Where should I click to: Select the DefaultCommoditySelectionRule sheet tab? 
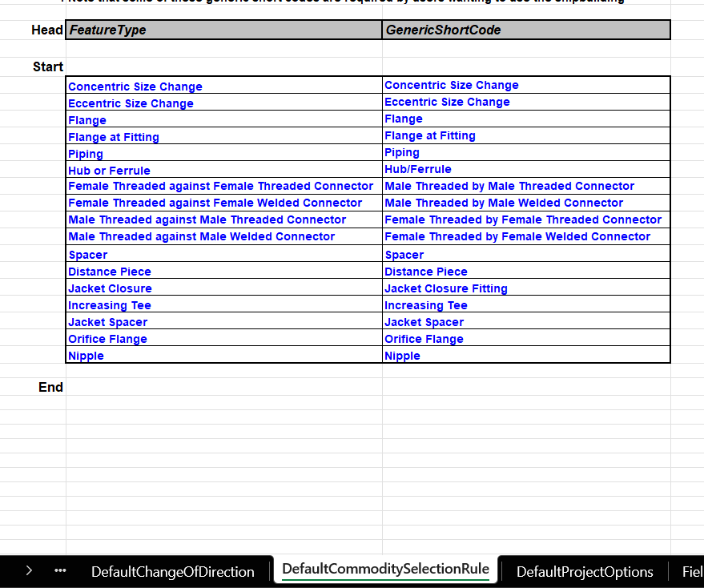[x=386, y=569]
